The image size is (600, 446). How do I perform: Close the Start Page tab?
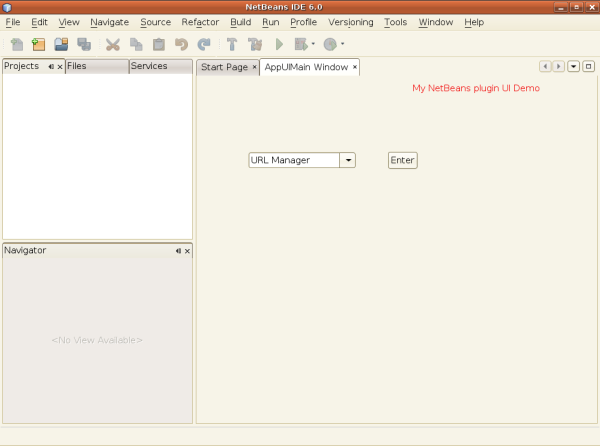click(254, 67)
